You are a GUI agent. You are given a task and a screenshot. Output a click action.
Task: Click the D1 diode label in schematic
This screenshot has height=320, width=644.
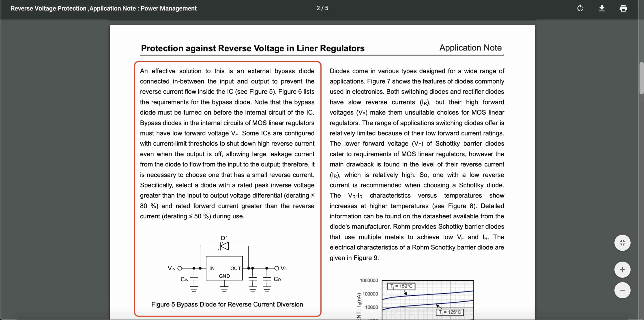coord(224,238)
